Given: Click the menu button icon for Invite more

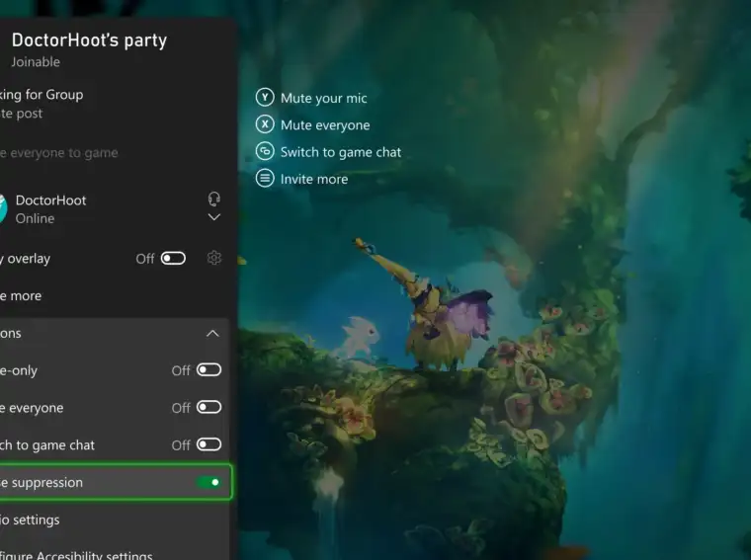Looking at the screenshot, I should tap(265, 178).
